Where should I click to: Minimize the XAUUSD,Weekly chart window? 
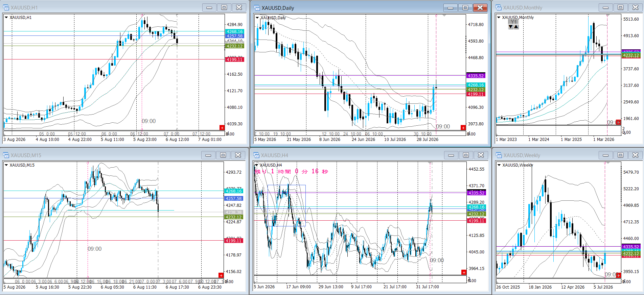[606, 155]
